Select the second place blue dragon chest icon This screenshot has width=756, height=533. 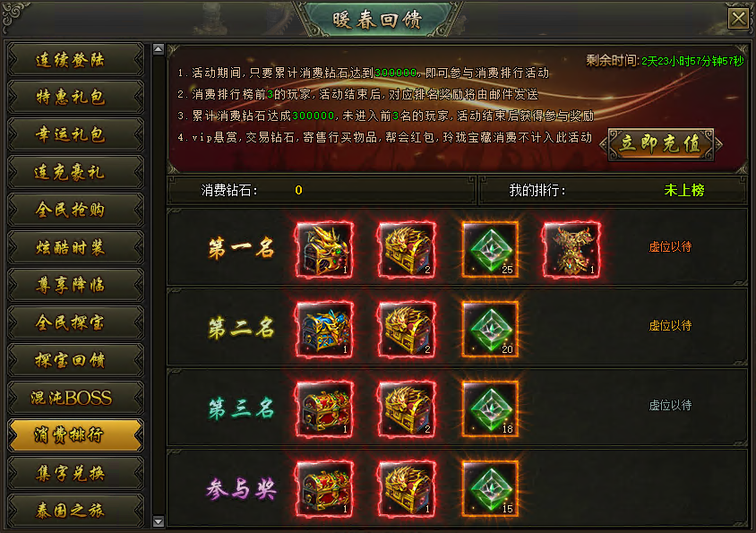point(324,330)
